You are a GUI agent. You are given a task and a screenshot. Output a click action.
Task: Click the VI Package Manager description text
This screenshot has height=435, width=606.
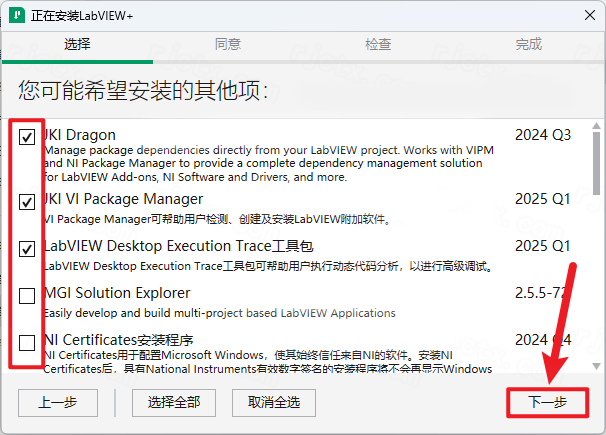point(217,219)
